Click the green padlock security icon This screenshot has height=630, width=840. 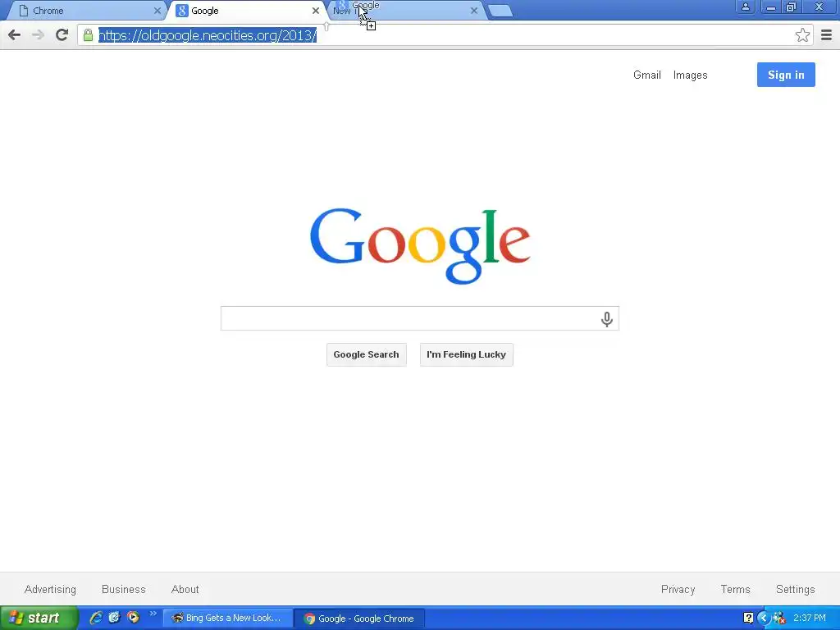tap(88, 35)
